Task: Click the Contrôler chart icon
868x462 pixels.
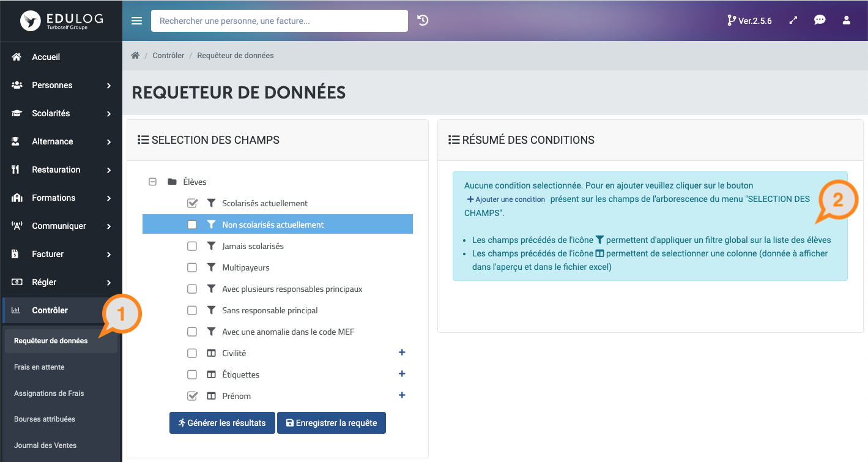Action: pos(17,310)
